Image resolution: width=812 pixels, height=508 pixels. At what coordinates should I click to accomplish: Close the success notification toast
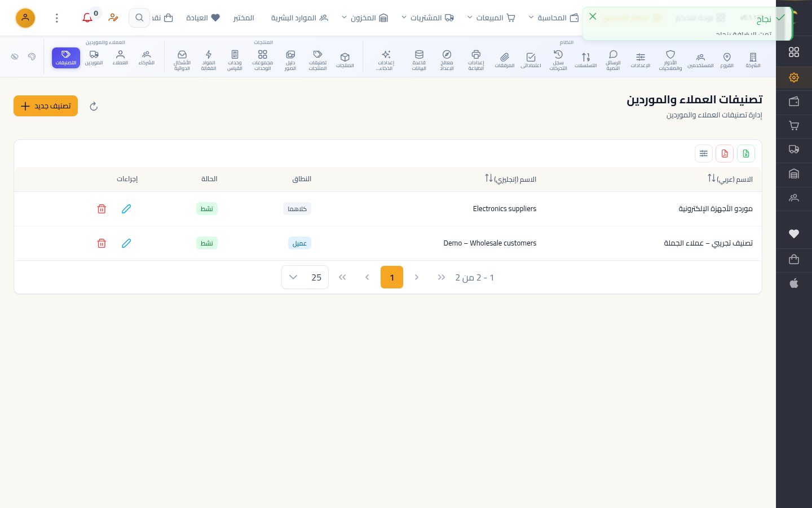(593, 16)
